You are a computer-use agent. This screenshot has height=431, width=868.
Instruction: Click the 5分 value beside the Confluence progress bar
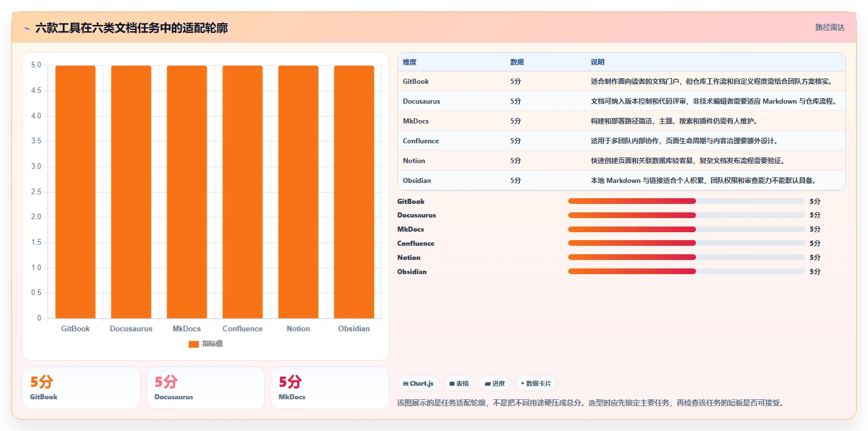(x=815, y=244)
